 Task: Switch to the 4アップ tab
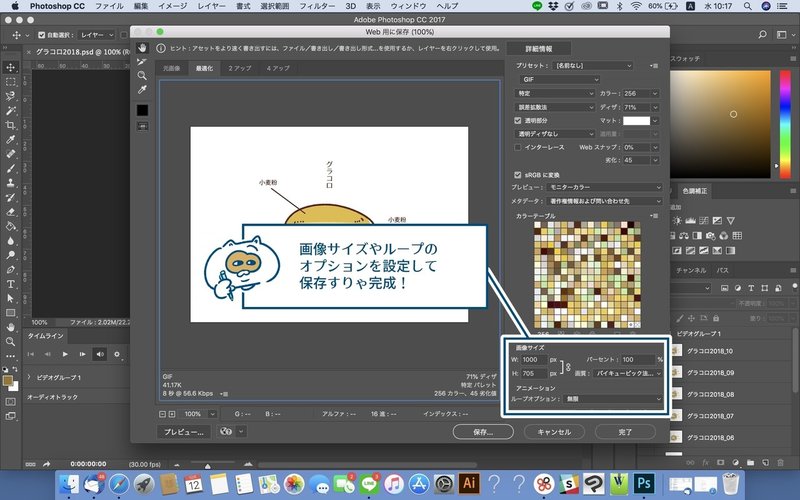tap(278, 68)
